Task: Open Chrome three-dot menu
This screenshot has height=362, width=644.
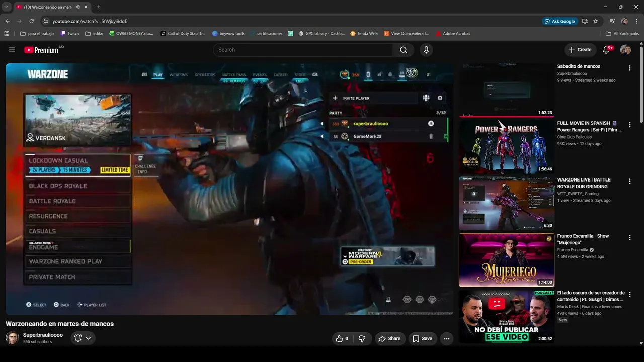Action: [636, 21]
